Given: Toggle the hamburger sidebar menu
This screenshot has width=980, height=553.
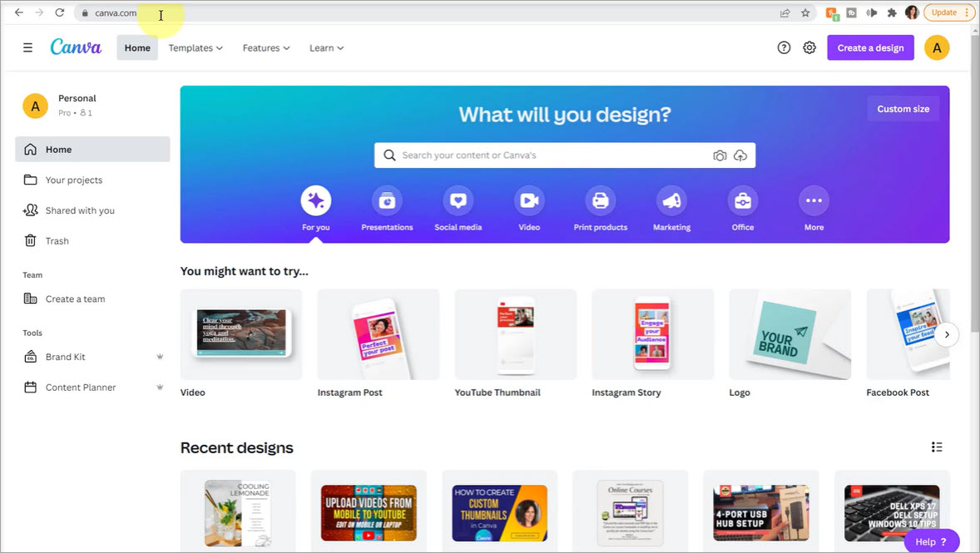Looking at the screenshot, I should pyautogui.click(x=27, y=48).
